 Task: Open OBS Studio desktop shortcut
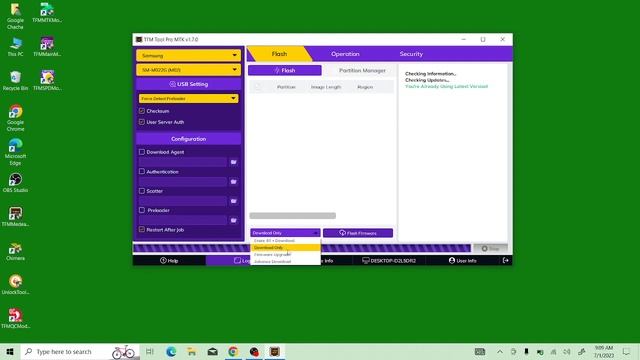point(15,182)
